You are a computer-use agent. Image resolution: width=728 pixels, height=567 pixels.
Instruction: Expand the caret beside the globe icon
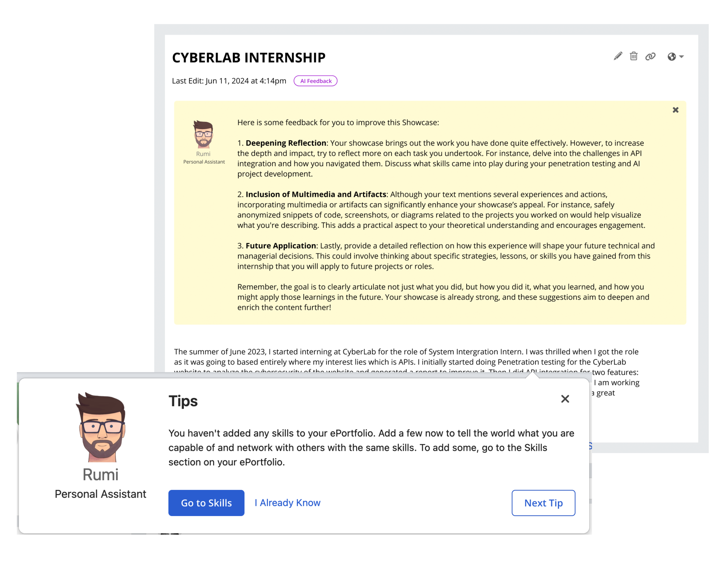681,57
